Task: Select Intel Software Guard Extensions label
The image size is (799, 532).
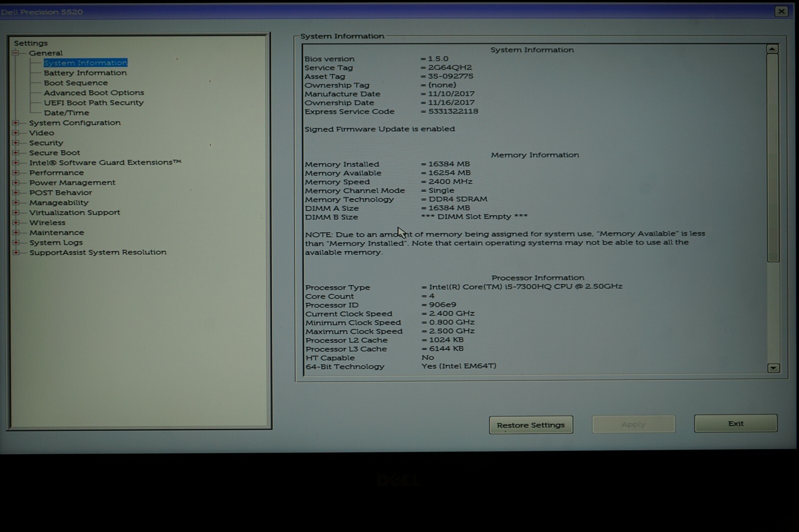Action: pos(105,163)
